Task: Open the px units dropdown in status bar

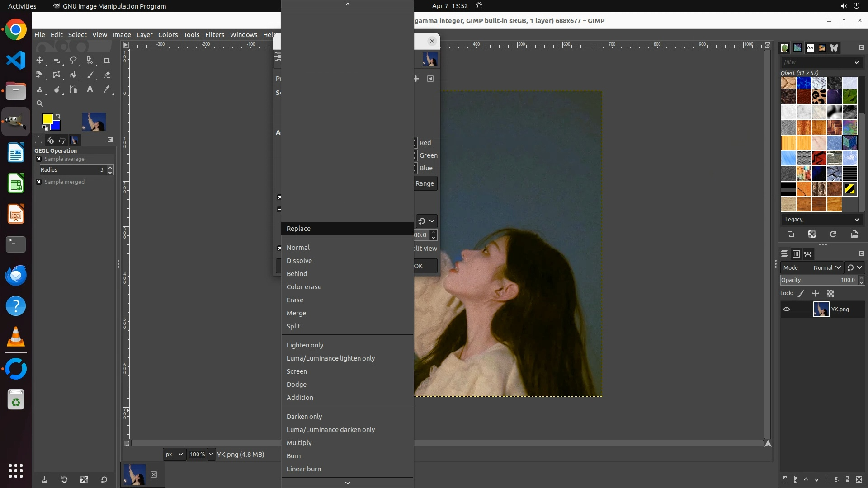Action: [174, 455]
